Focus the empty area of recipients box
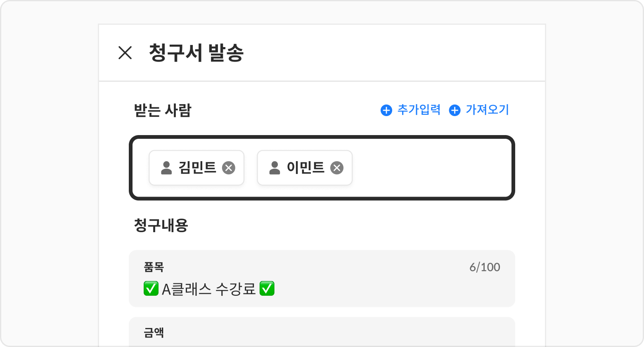644x347 pixels. pos(429,168)
